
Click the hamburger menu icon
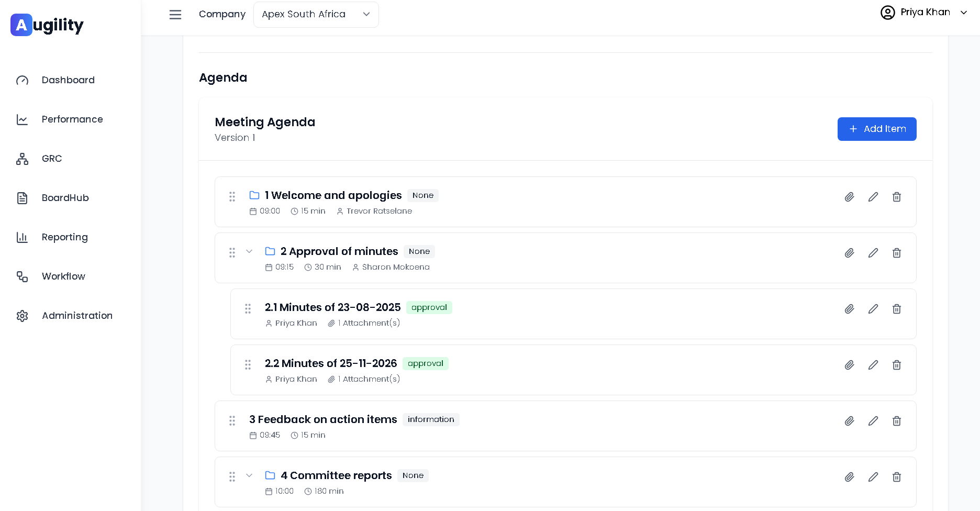point(175,15)
